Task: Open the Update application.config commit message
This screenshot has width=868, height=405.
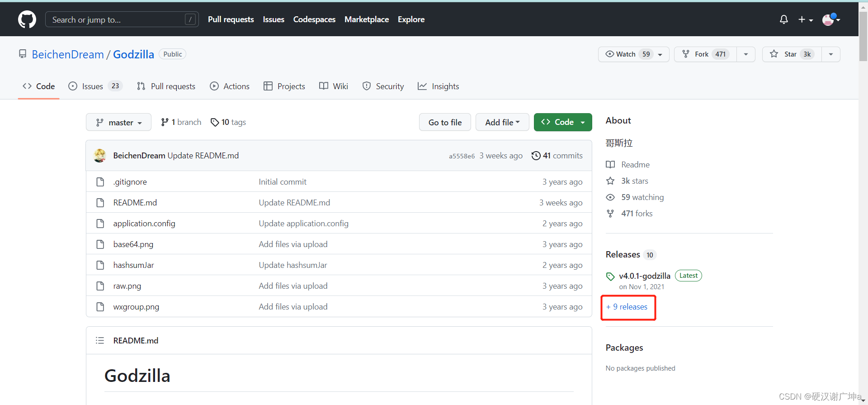Action: pyautogui.click(x=304, y=224)
